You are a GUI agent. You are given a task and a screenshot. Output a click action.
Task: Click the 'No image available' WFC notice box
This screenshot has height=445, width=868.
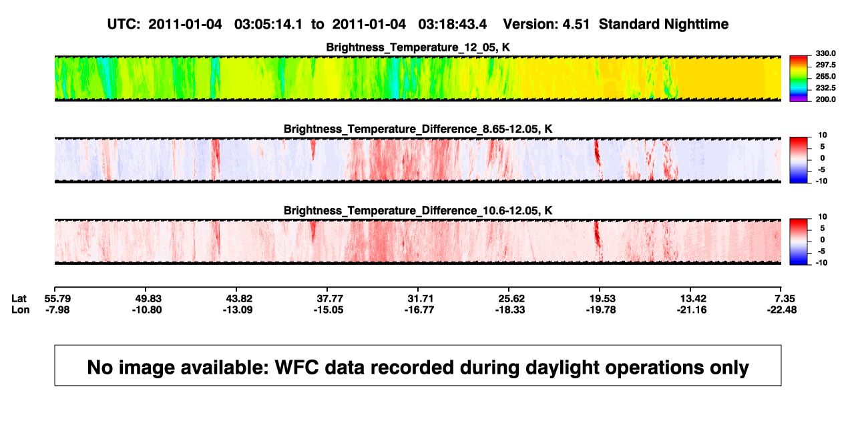pos(418,366)
